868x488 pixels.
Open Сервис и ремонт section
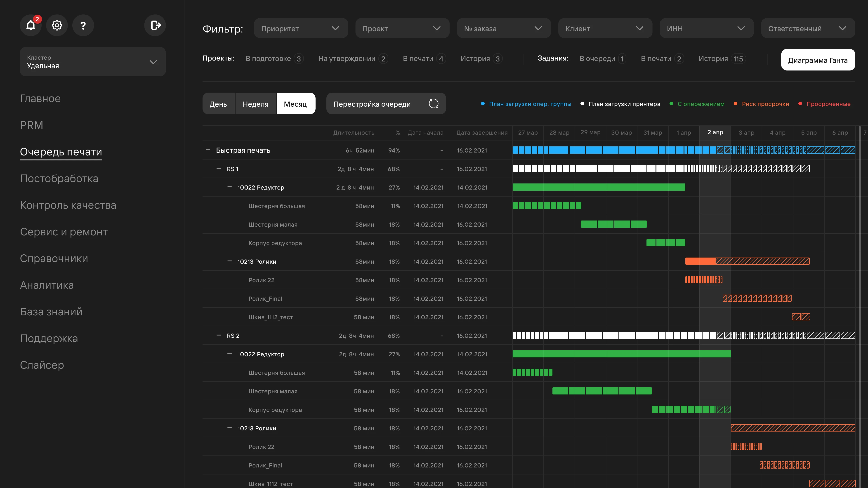coord(64,232)
